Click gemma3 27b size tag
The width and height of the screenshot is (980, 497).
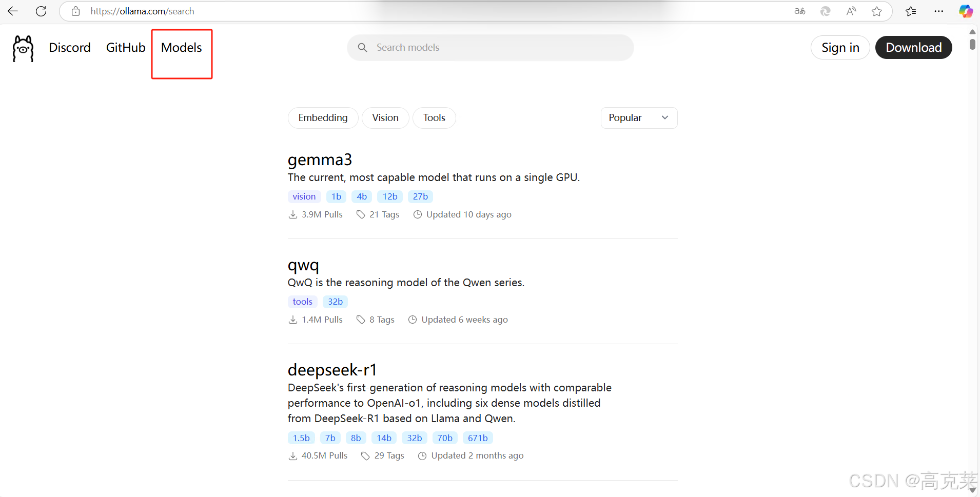coord(420,196)
